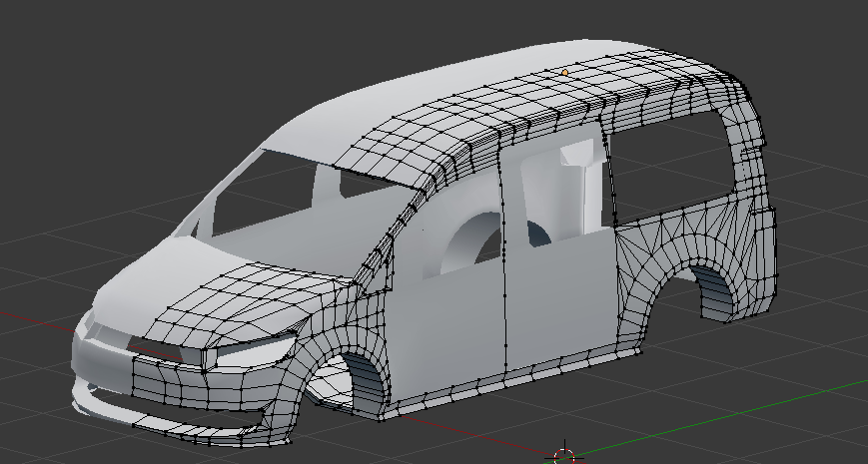This screenshot has width=868, height=464.
Task: Click the orange origin dot on the roof
Action: 565,72
